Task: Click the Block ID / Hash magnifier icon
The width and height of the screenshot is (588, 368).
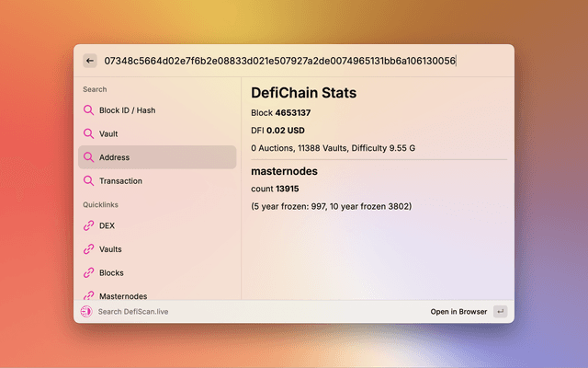Action: coord(89,110)
